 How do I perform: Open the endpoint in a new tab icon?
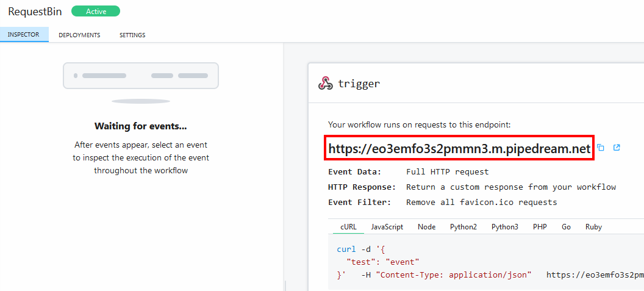pyautogui.click(x=617, y=148)
